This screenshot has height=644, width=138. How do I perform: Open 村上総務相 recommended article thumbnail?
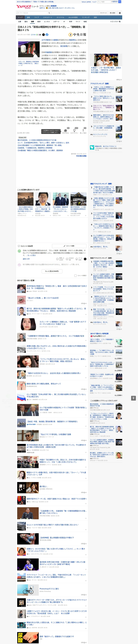coord(61,199)
